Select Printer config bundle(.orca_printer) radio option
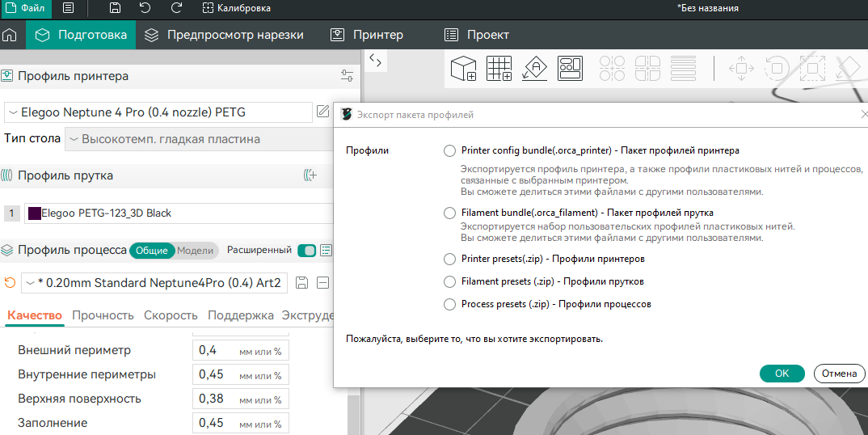This screenshot has height=435, width=868. click(449, 150)
